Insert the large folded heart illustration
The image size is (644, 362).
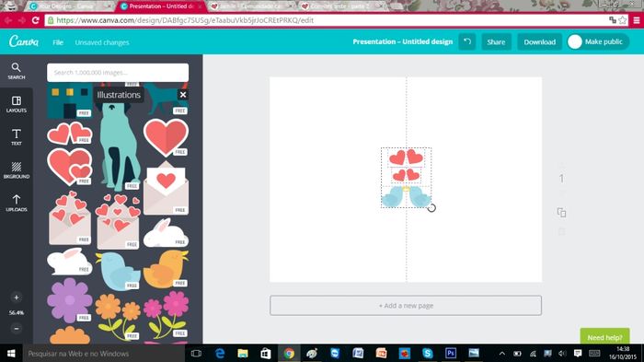166,137
